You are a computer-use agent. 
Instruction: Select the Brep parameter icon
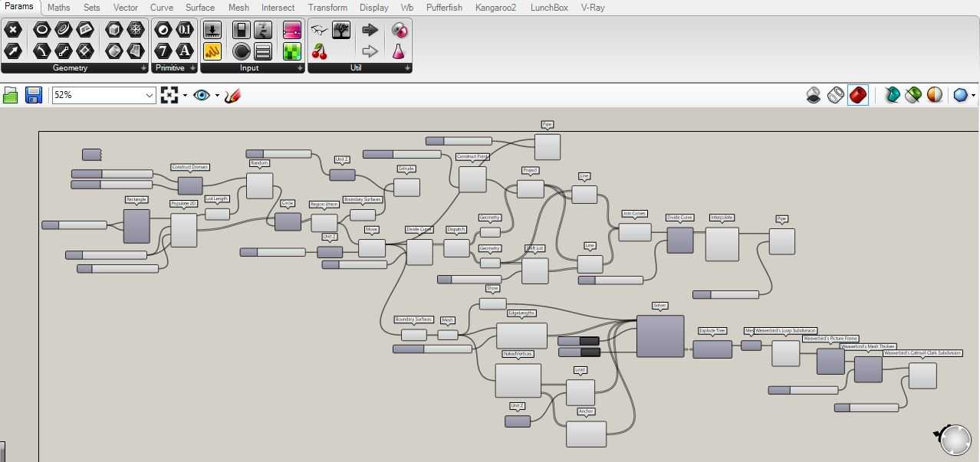click(x=114, y=51)
